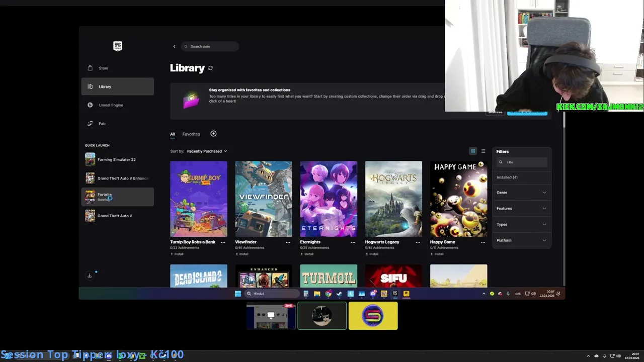Open Epic Games Launcher taskbar icon
This screenshot has height=362, width=644.
click(395, 294)
